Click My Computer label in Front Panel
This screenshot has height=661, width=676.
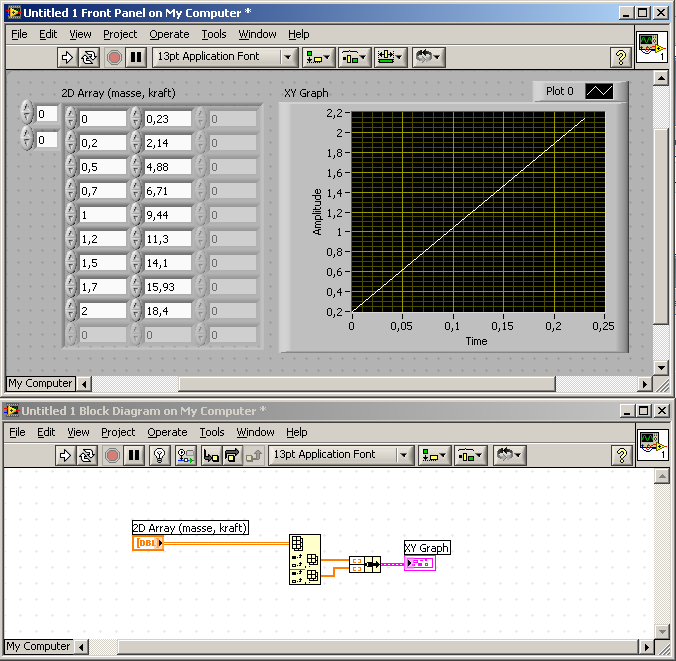pyautogui.click(x=40, y=383)
